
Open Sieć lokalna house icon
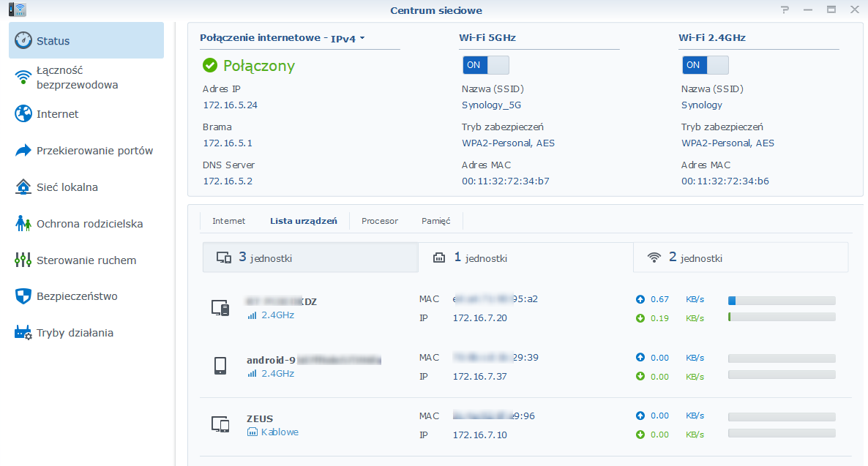23,187
